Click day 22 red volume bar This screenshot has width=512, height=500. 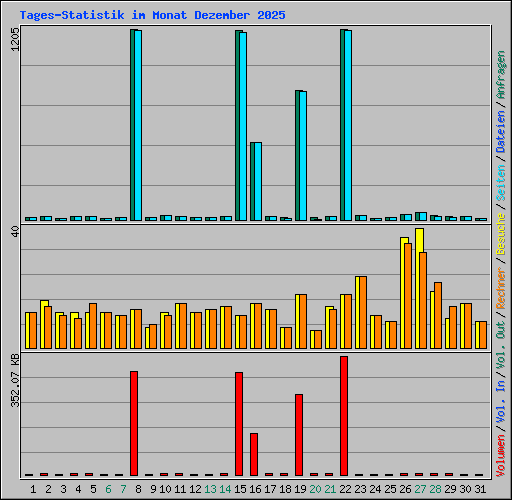344,416
